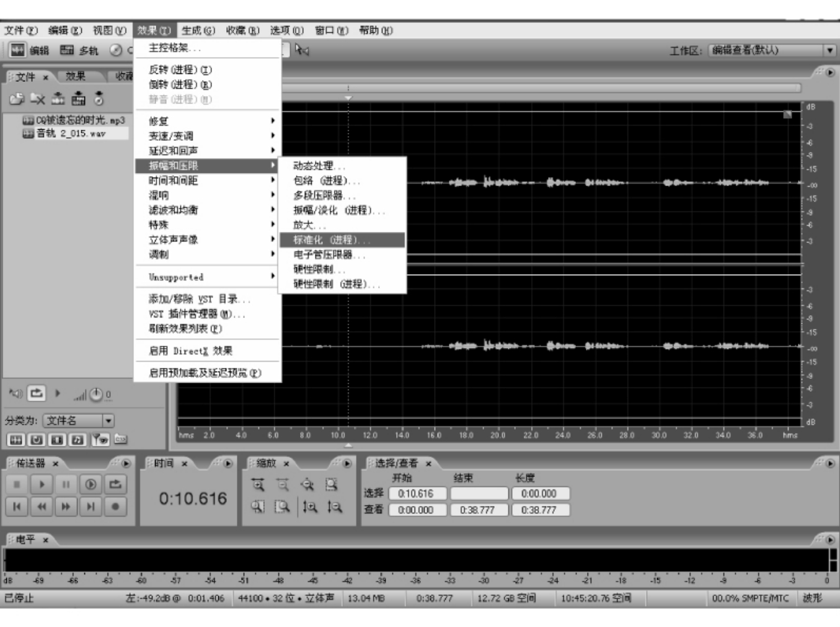Expand Unsupported submenu entry
The image size is (840, 627).
[207, 277]
